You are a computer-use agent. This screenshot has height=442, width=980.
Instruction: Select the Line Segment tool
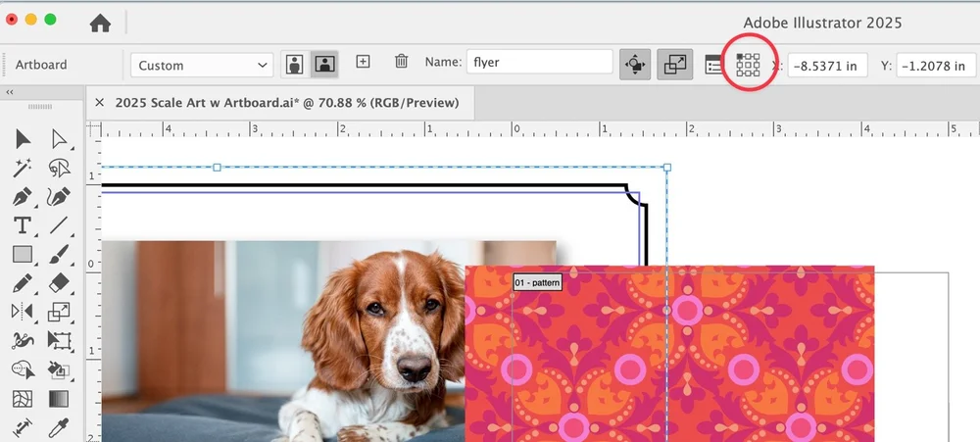(x=59, y=225)
